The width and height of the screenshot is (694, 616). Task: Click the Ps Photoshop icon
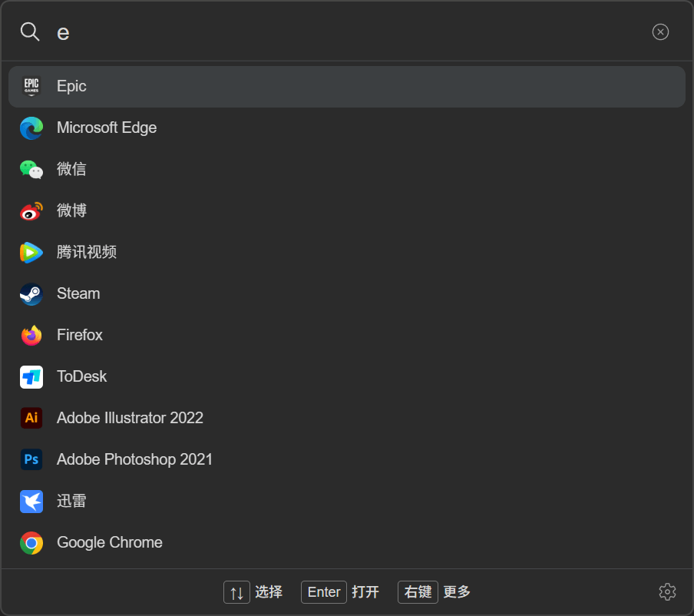[x=31, y=459]
